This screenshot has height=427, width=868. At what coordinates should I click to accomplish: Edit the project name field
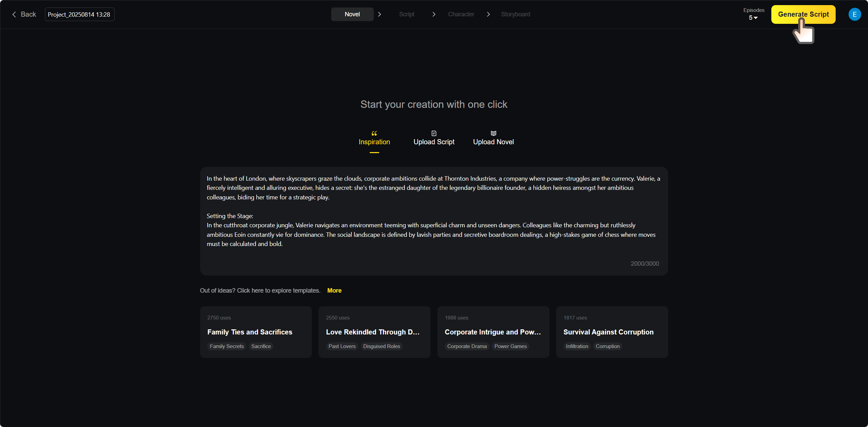click(80, 14)
